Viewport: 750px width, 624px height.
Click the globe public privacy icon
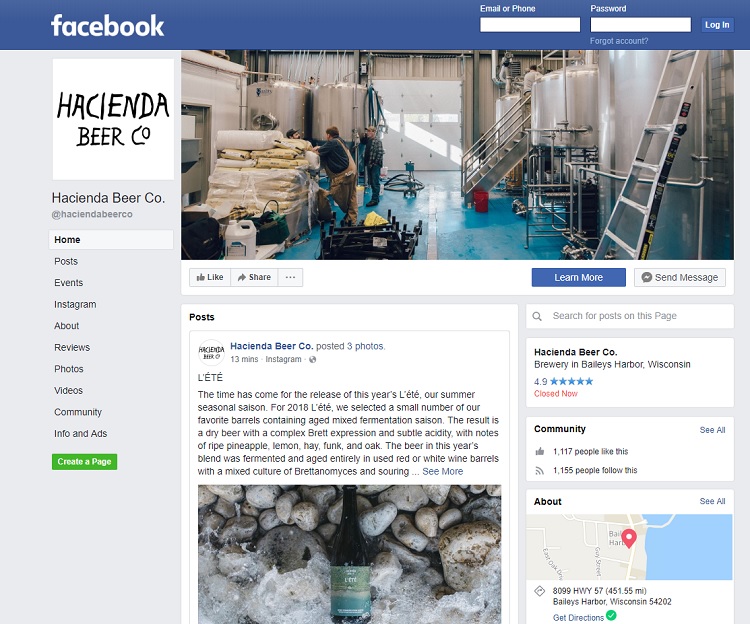coord(313,360)
